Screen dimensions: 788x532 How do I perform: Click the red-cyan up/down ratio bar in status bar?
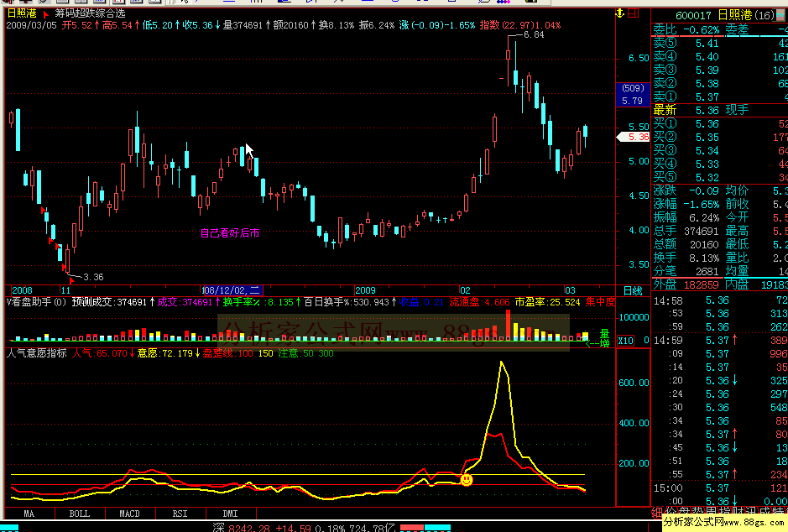(x=425, y=528)
